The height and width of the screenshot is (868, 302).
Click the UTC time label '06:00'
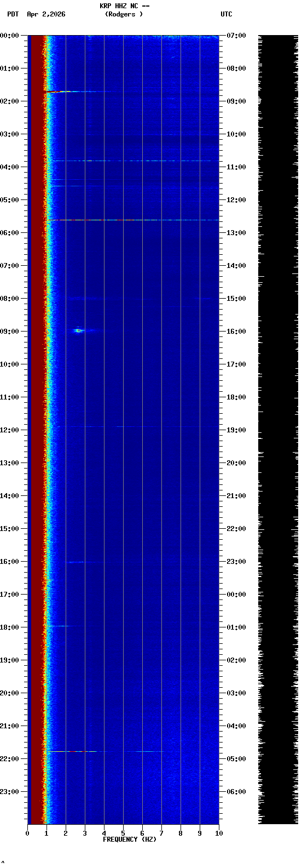coord(236,792)
